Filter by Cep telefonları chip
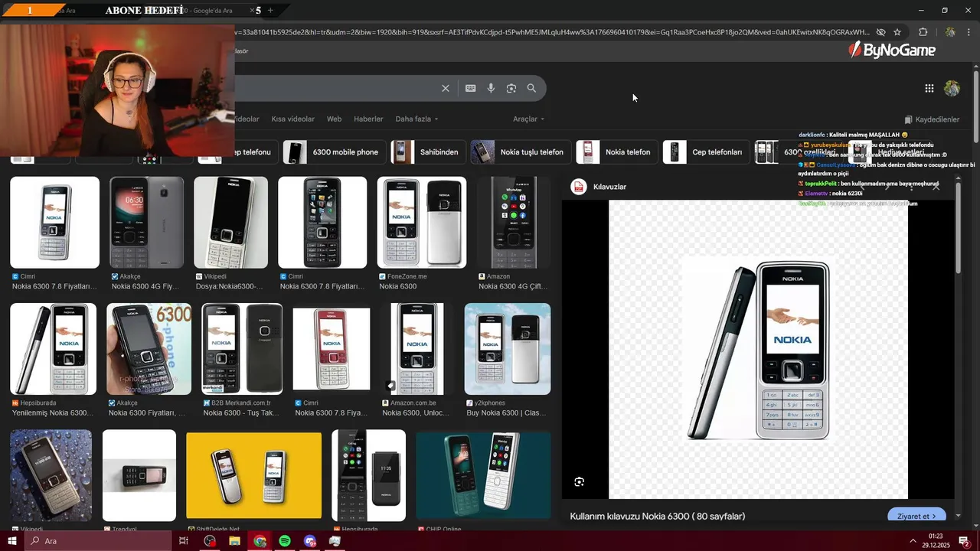 pyautogui.click(x=706, y=152)
